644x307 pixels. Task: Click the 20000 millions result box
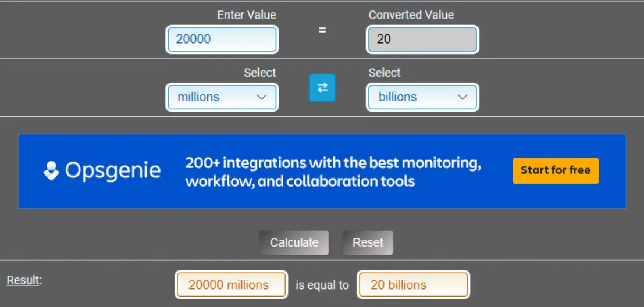pos(231,285)
